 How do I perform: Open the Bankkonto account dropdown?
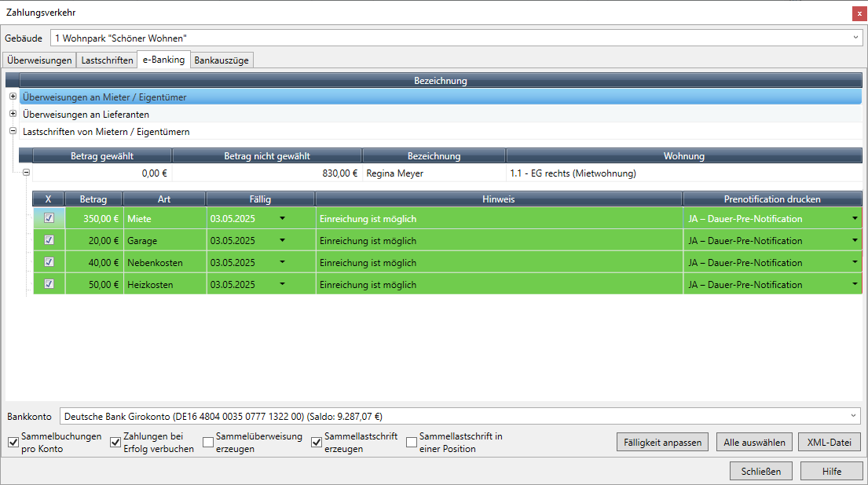(x=854, y=416)
